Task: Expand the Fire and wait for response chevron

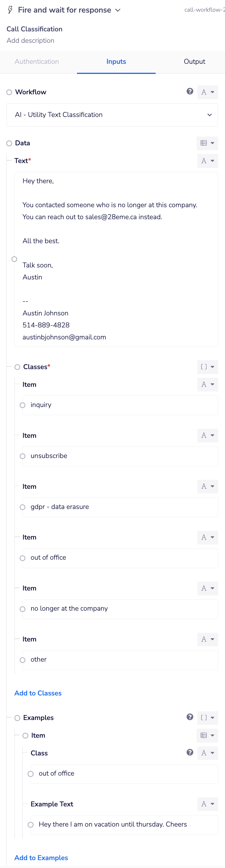Action: point(118,10)
